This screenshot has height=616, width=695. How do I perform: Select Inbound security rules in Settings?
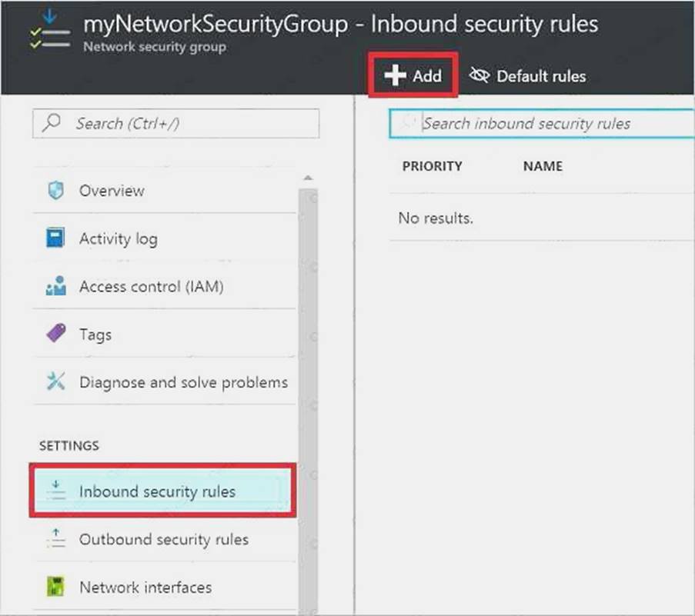tap(162, 491)
